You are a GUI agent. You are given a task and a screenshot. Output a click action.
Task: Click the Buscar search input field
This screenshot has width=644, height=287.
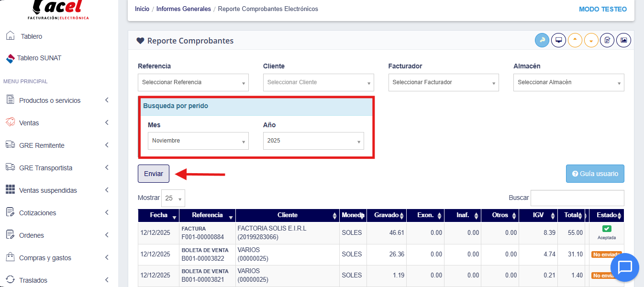(x=577, y=198)
